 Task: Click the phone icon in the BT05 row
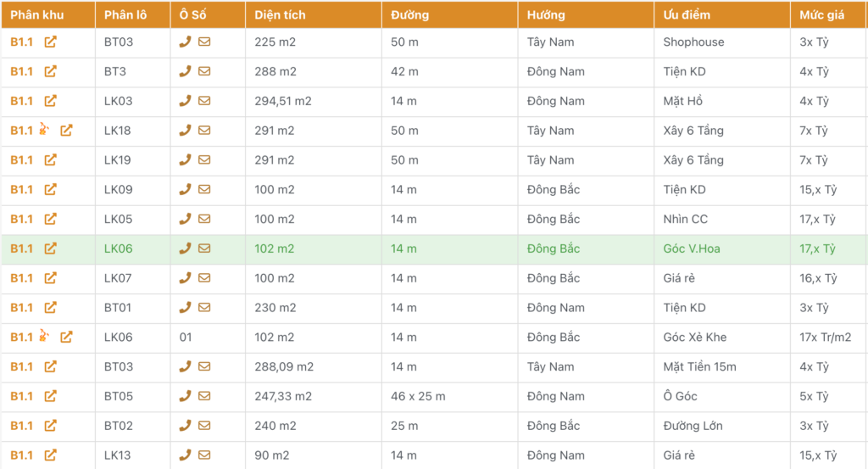click(185, 396)
